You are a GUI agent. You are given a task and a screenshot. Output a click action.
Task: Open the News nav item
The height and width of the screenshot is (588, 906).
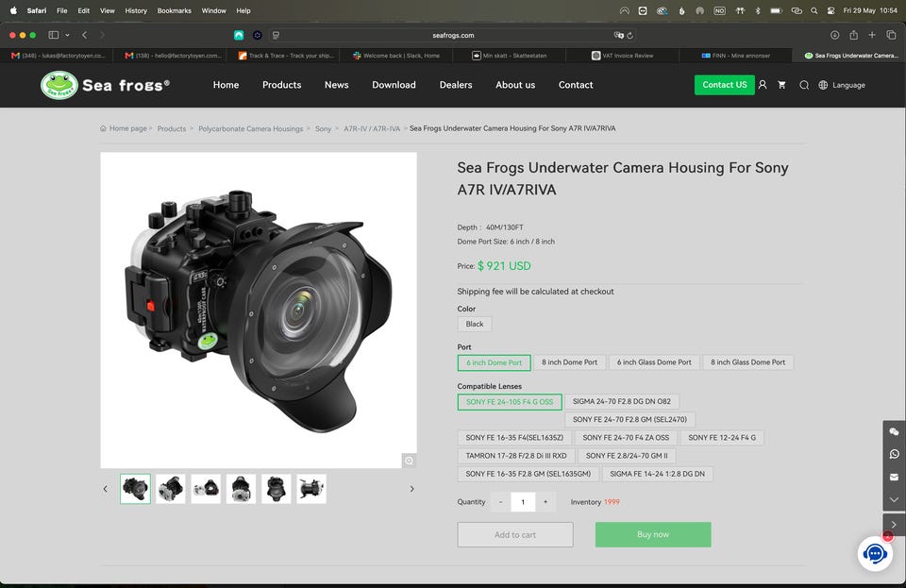336,85
